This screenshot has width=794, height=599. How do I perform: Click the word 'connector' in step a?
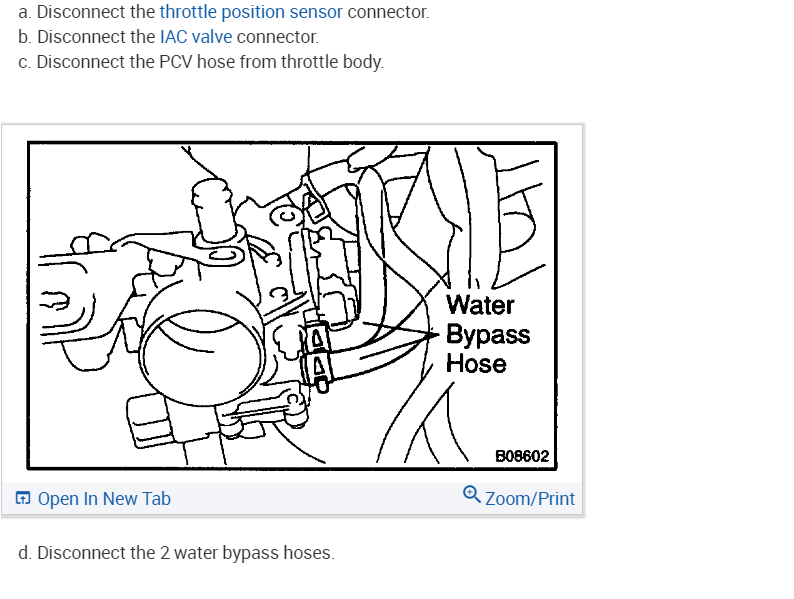(388, 13)
